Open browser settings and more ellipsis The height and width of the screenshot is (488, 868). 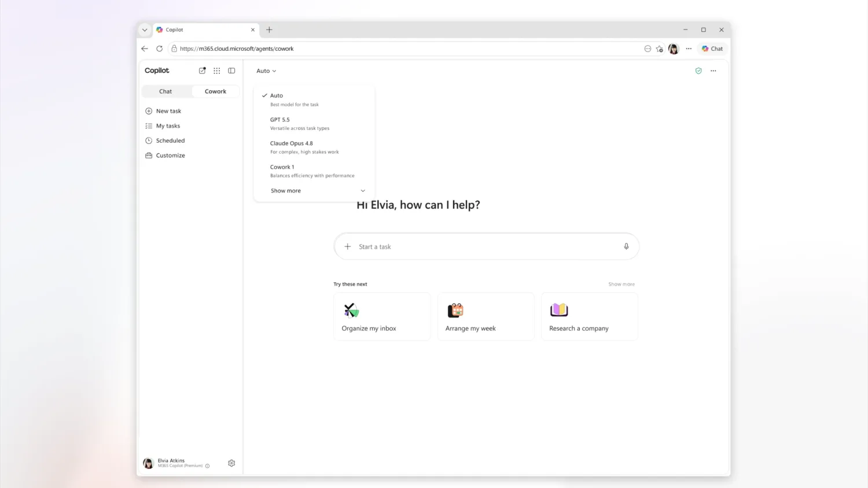point(689,49)
